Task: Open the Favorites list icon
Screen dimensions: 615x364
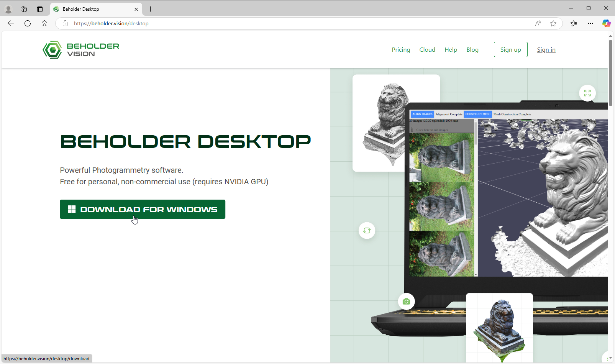Action: point(574,23)
